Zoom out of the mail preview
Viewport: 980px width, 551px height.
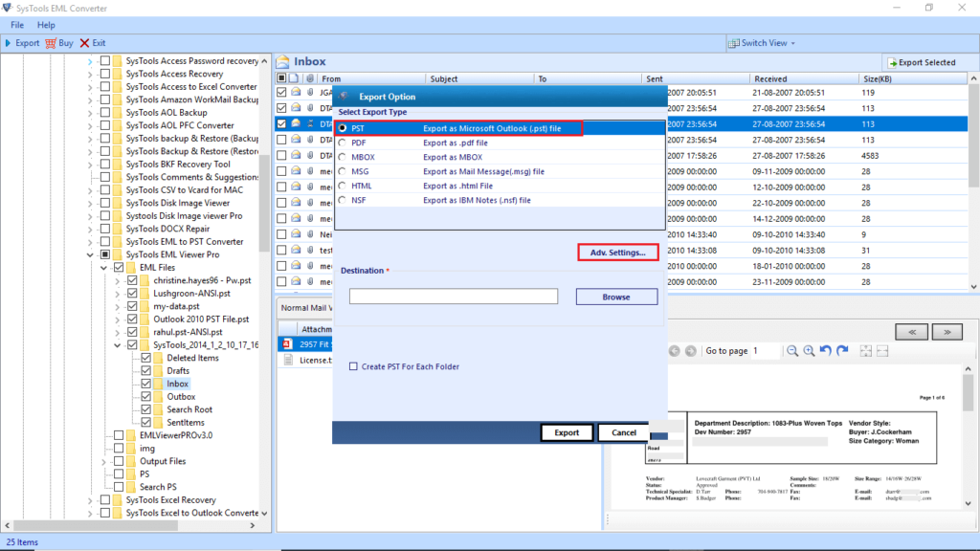coord(792,351)
